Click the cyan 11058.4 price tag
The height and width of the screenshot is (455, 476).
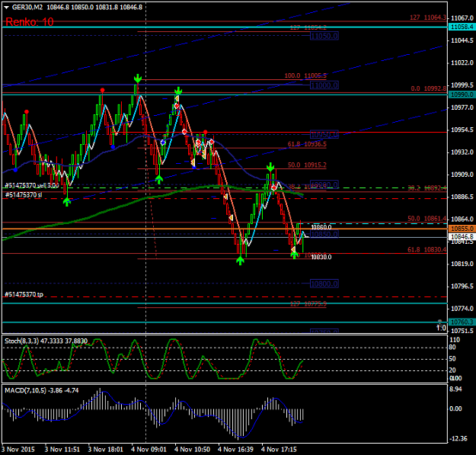tap(462, 27)
